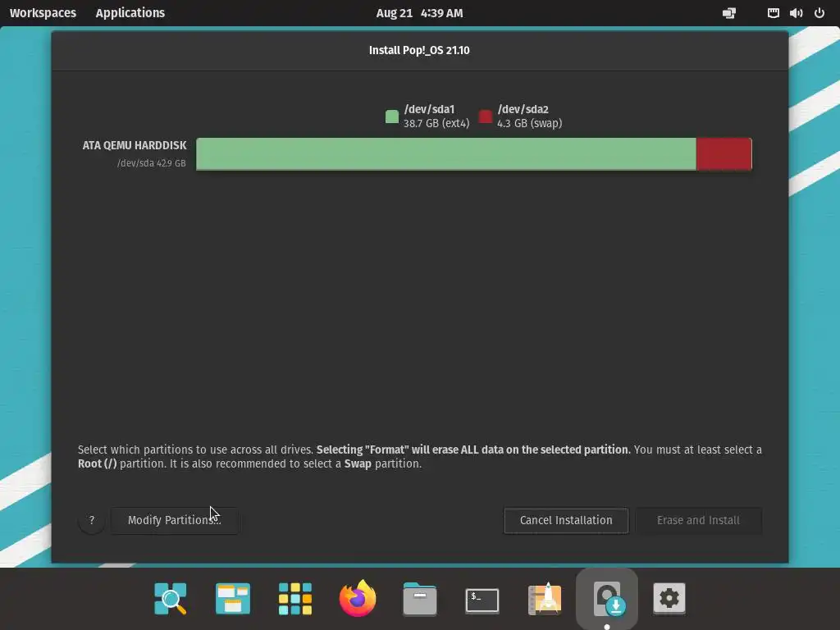Viewport: 840px width, 630px height.
Task: Open the applications grid icon in dock
Action: tap(295, 598)
